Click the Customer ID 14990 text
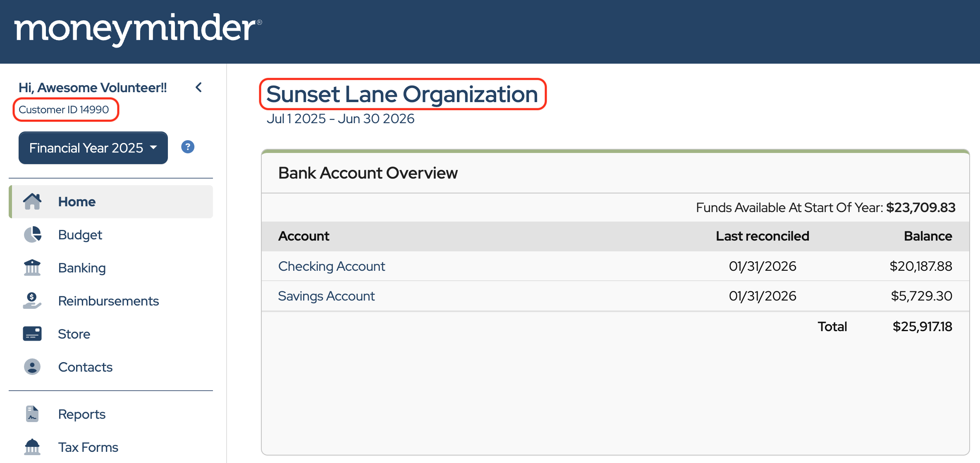Viewport: 980px width, 463px height. tap(64, 110)
